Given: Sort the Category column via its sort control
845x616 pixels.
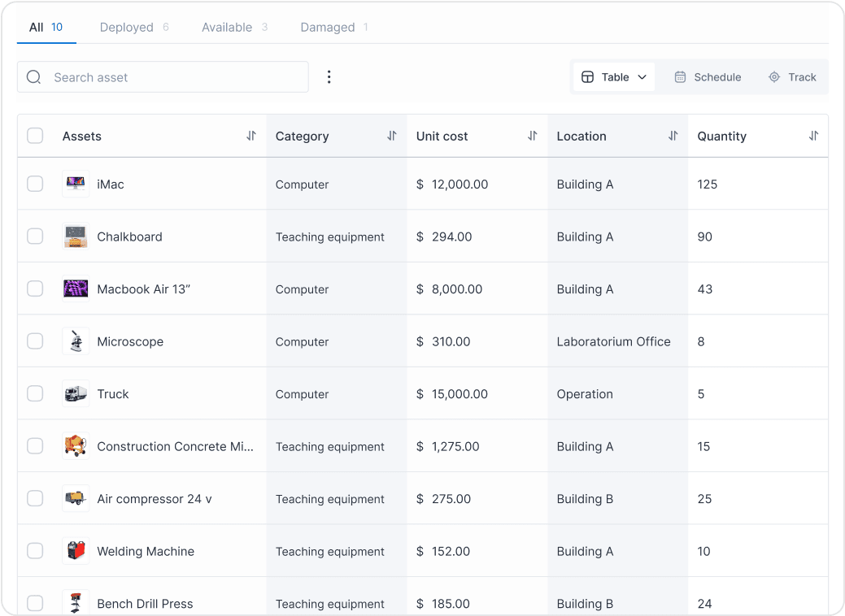Looking at the screenshot, I should [x=391, y=136].
